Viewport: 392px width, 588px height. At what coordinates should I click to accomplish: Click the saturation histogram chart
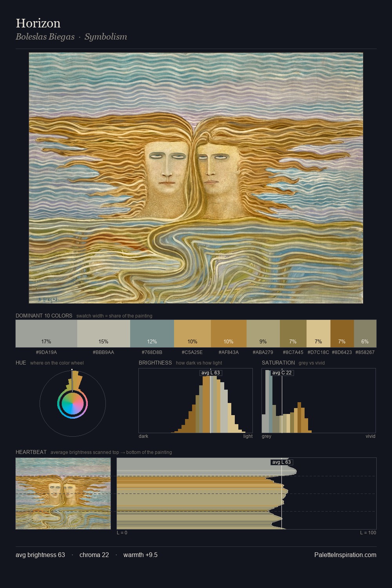tap(319, 401)
